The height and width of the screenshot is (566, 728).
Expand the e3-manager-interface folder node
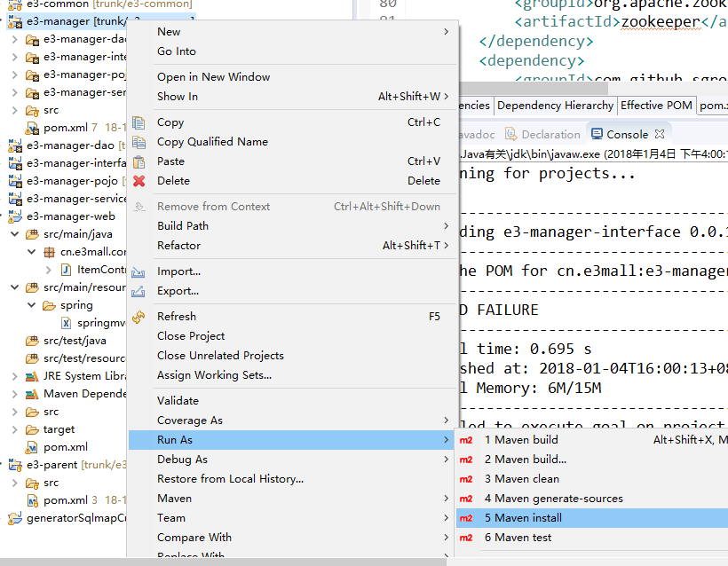tap(14, 57)
